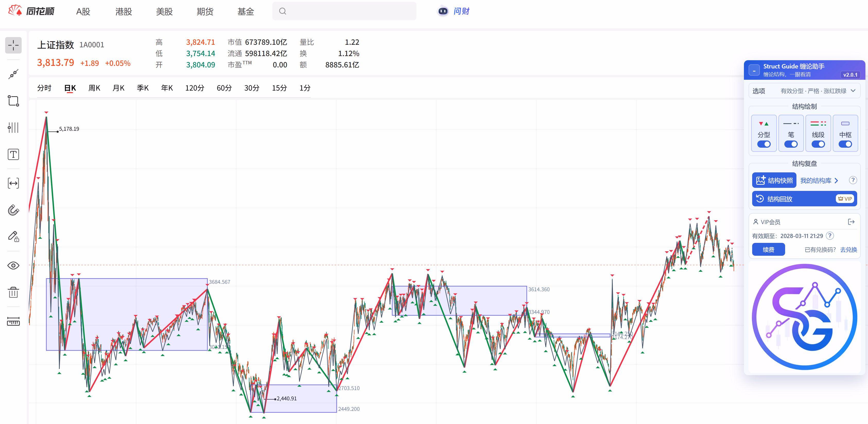Switch to 分时 chart tab
Image resolution: width=868 pixels, height=424 pixels.
[x=44, y=88]
